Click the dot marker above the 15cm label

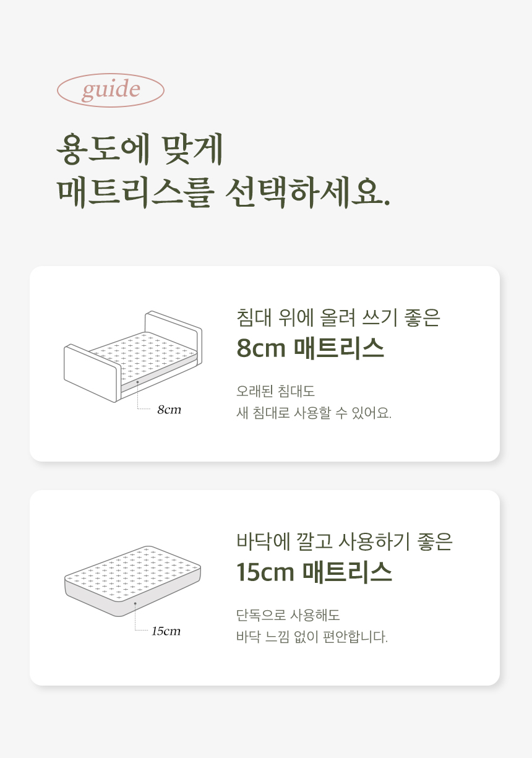pyautogui.click(x=135, y=603)
